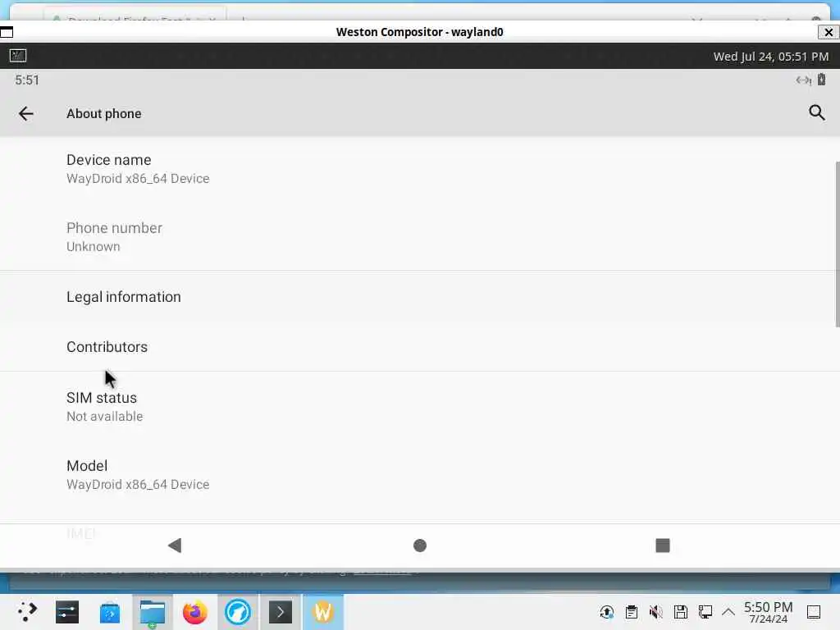Open Phone number entry
The image size is (840, 630).
click(x=418, y=237)
